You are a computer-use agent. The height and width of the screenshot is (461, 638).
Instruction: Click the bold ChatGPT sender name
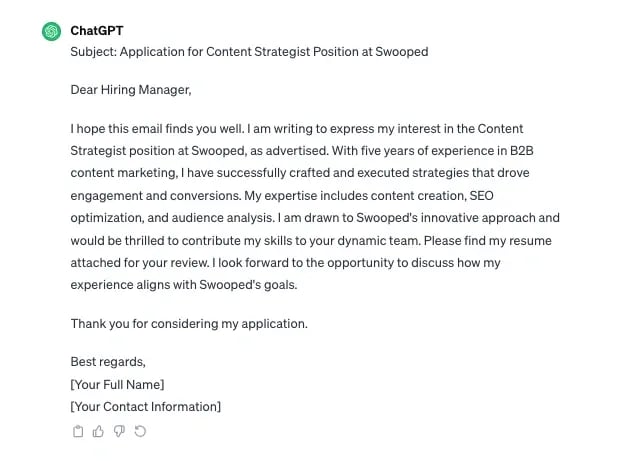[x=96, y=31]
